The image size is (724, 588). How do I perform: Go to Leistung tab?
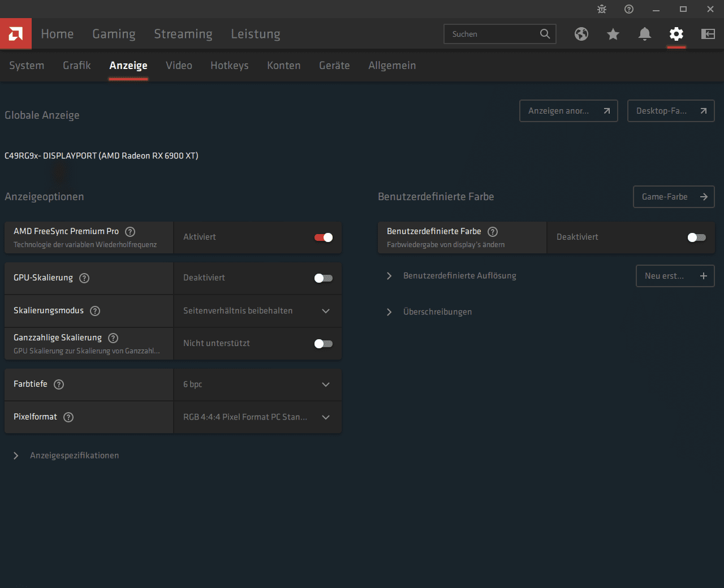[x=256, y=34]
